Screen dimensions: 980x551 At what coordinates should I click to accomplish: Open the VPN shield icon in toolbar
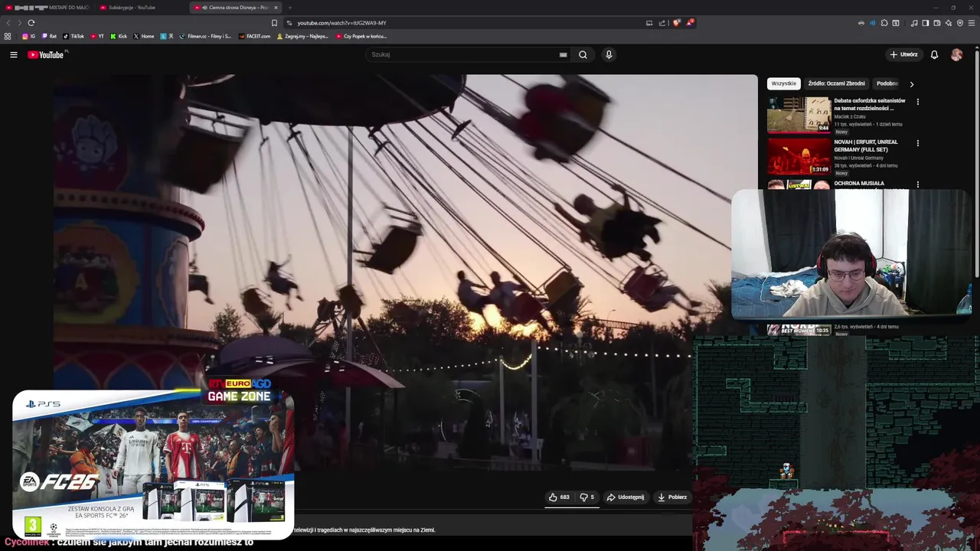pos(960,23)
